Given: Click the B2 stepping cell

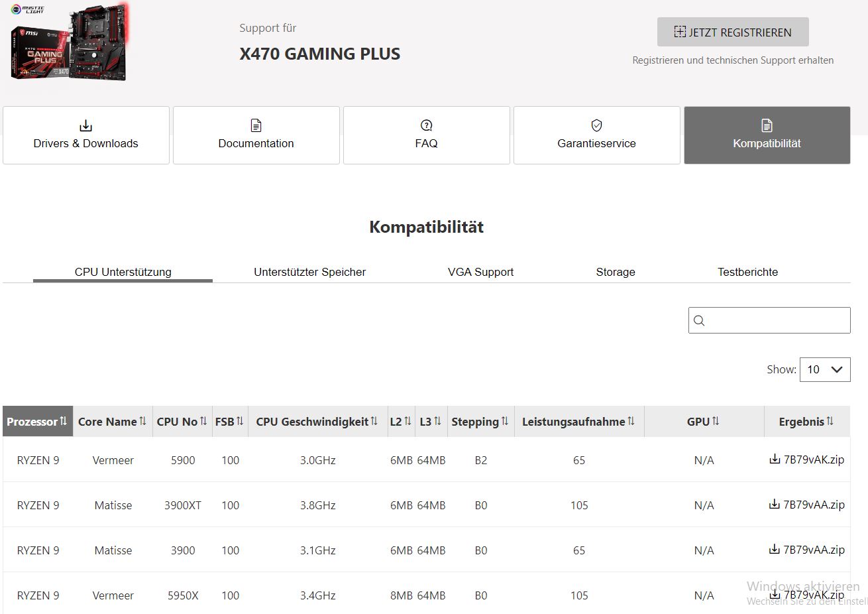Looking at the screenshot, I should pos(481,460).
